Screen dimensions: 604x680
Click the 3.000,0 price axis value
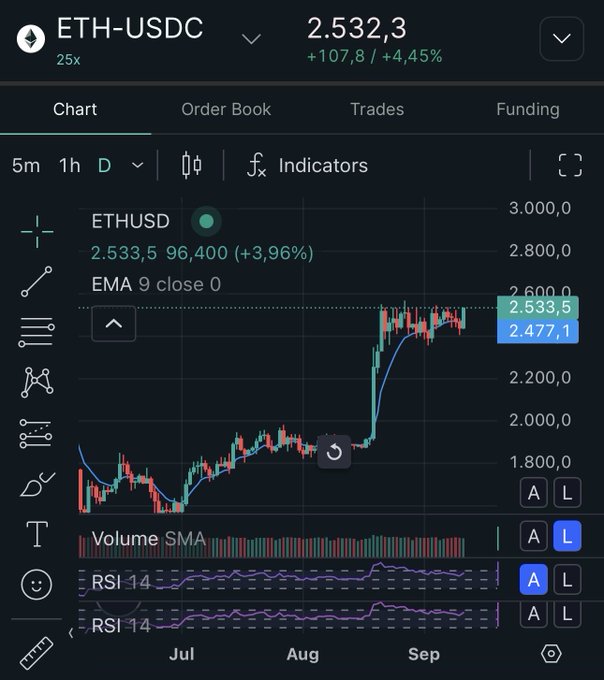point(540,208)
